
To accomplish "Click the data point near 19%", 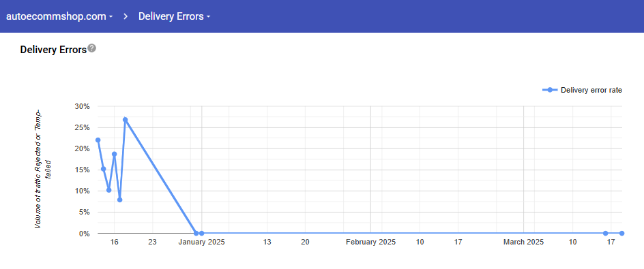I will 114,154.
